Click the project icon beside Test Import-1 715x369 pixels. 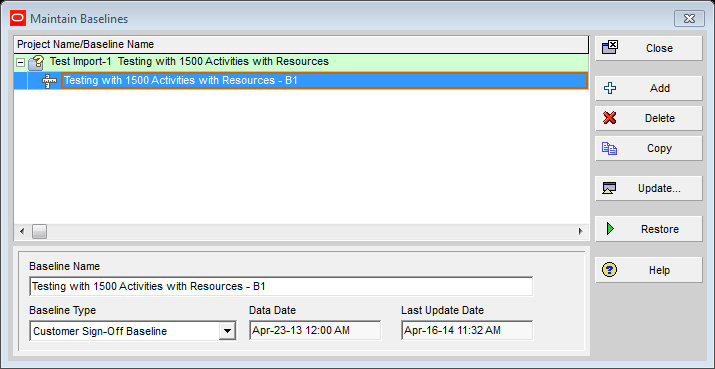36,62
